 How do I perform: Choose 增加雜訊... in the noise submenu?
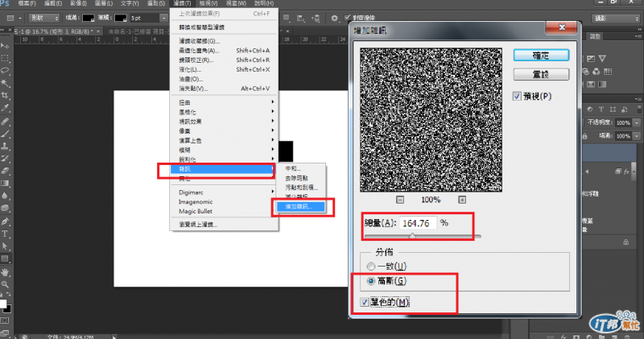[300, 207]
